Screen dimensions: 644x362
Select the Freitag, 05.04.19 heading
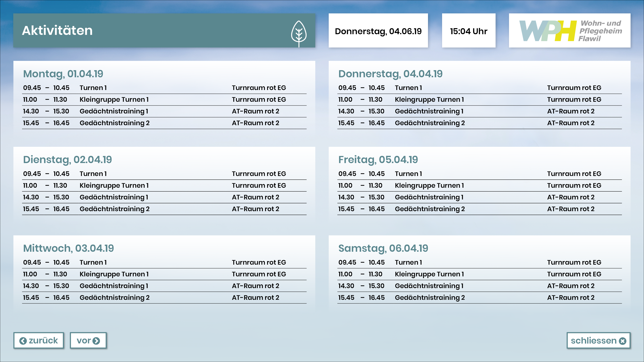[x=378, y=160]
